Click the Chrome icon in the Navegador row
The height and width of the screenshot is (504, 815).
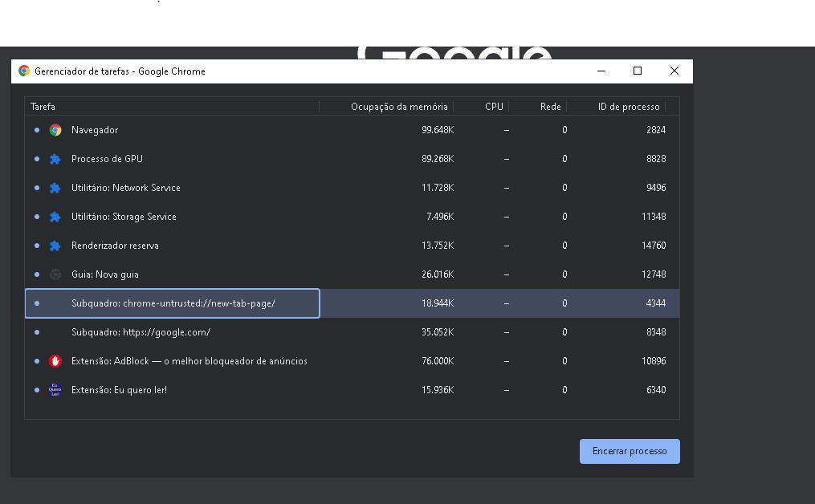(55, 130)
